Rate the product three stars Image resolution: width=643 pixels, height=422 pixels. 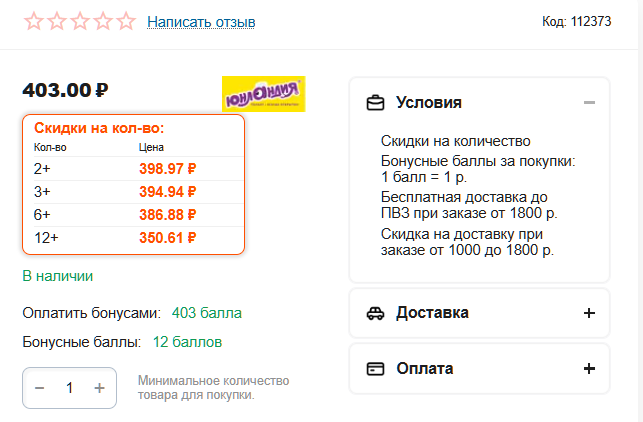pyautogui.click(x=80, y=21)
